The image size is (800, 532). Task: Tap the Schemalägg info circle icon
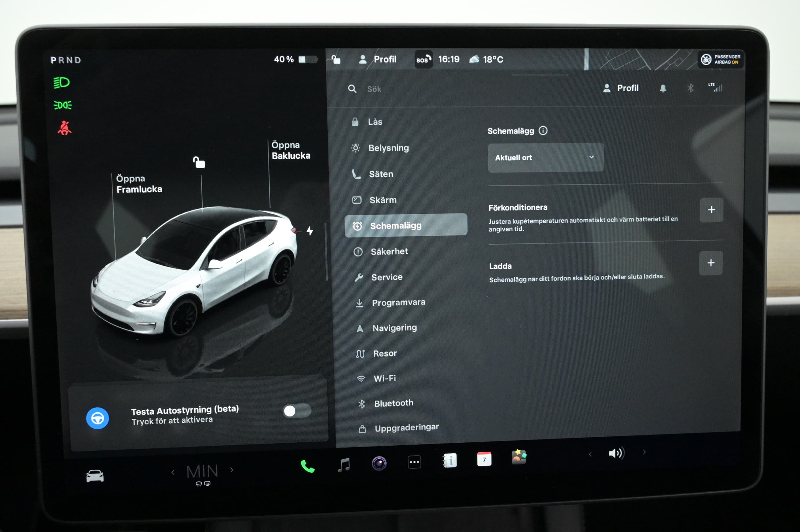543,130
